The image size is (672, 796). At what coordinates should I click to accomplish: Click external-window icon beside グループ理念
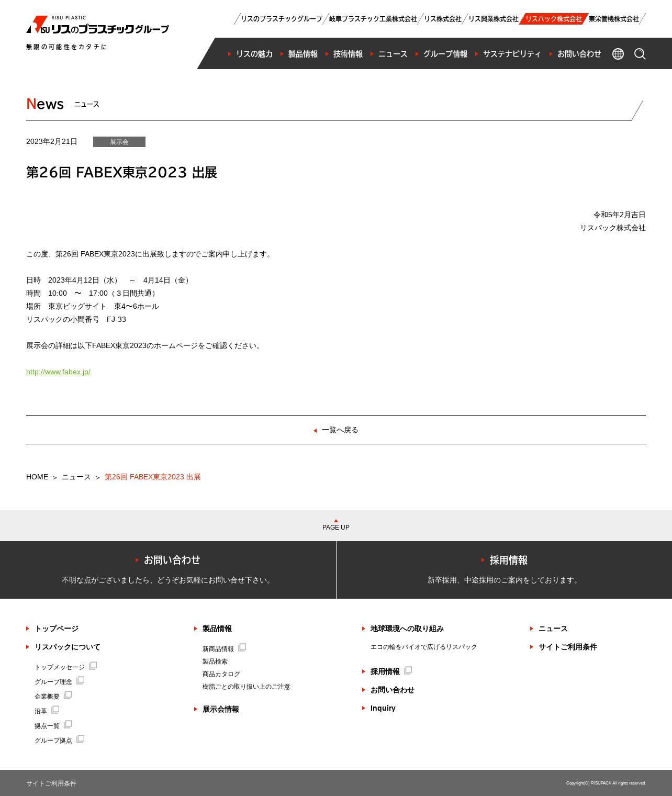pyautogui.click(x=81, y=680)
